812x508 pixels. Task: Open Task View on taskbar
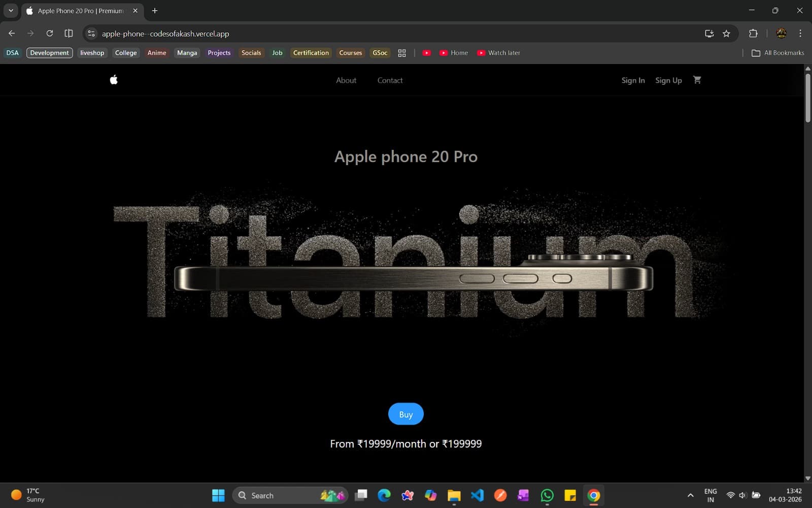click(361, 495)
